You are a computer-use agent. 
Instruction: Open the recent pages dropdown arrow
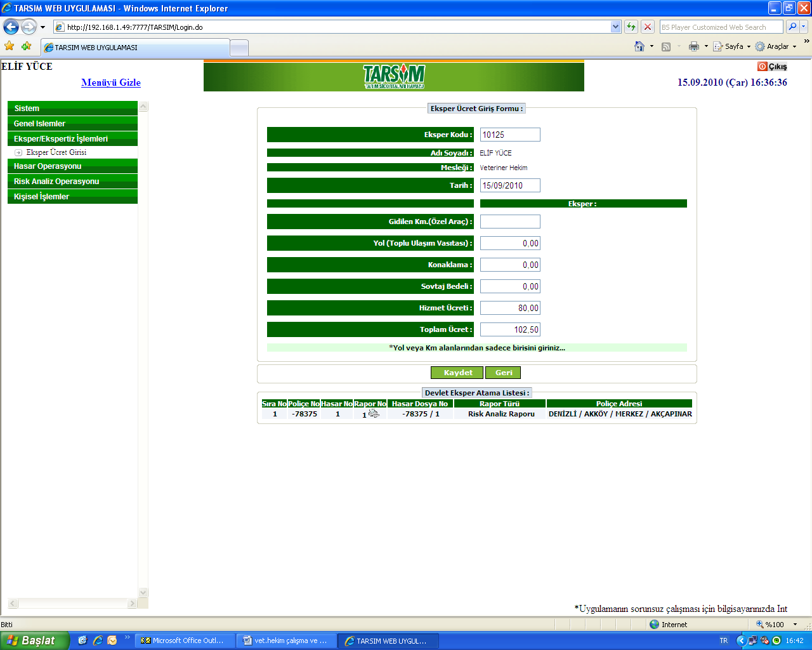tap(43, 27)
